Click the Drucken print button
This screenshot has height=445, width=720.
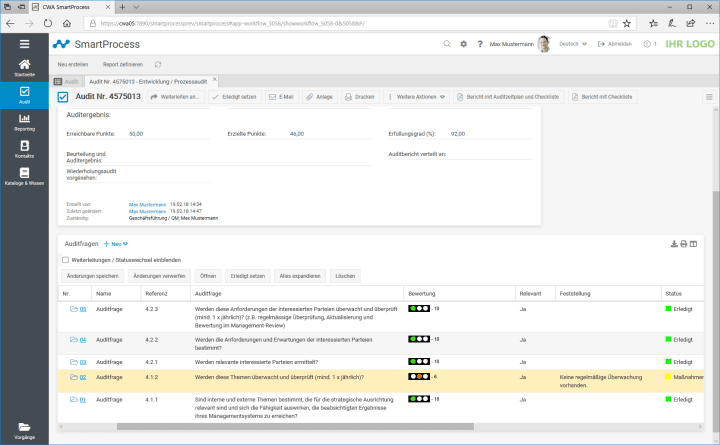tap(360, 97)
